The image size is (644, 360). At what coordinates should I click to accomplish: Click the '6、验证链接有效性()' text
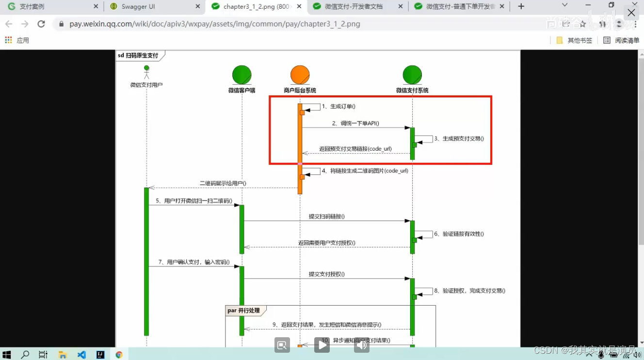coord(459,234)
